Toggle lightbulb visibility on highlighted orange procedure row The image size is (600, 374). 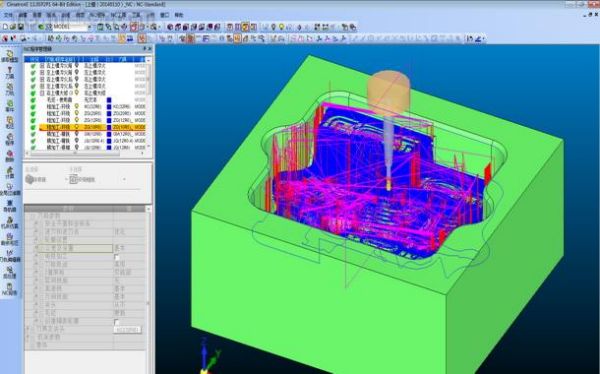click(77, 127)
